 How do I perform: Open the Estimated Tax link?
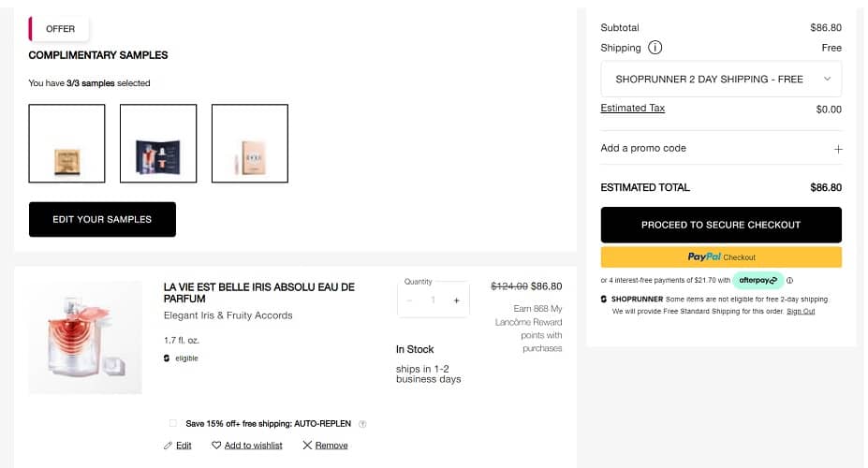click(632, 108)
